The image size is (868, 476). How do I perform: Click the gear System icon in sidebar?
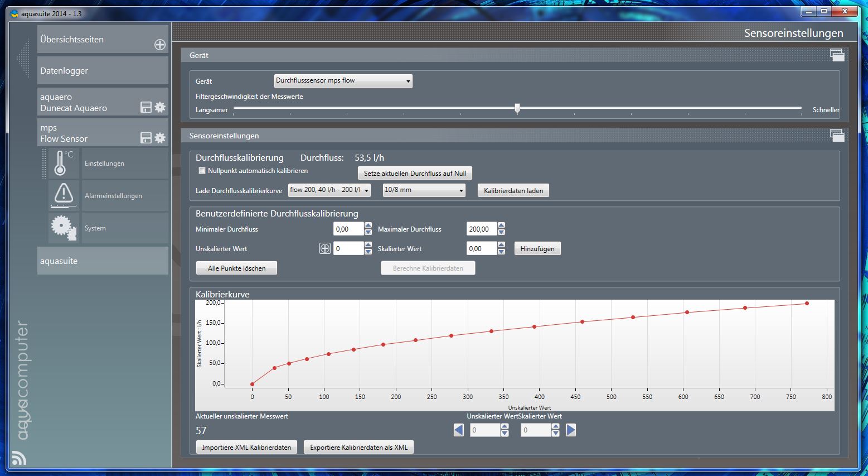coord(64,228)
